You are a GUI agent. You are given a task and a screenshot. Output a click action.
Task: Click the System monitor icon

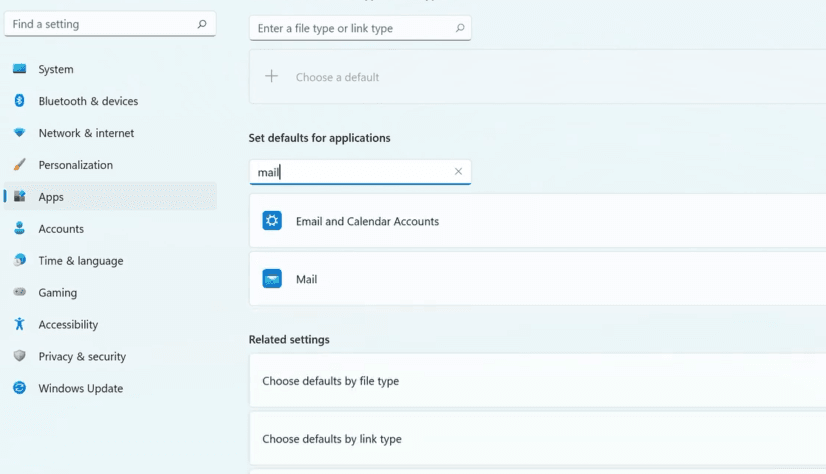click(19, 68)
